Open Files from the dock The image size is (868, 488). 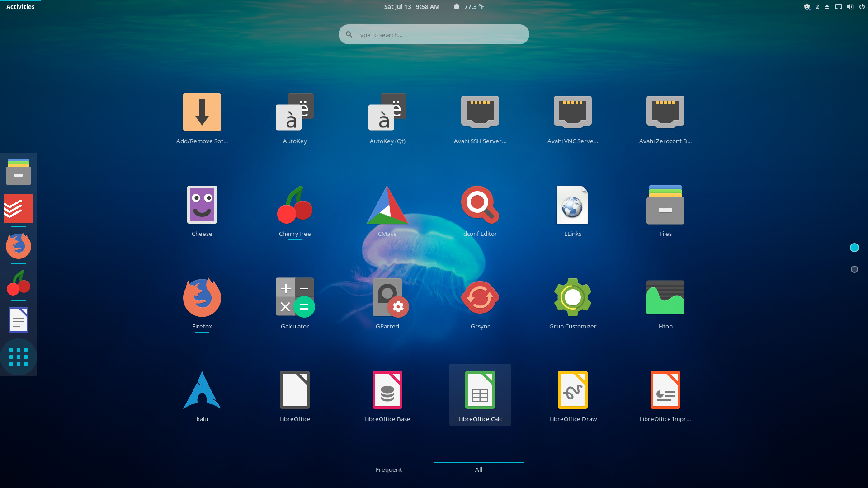point(19,171)
